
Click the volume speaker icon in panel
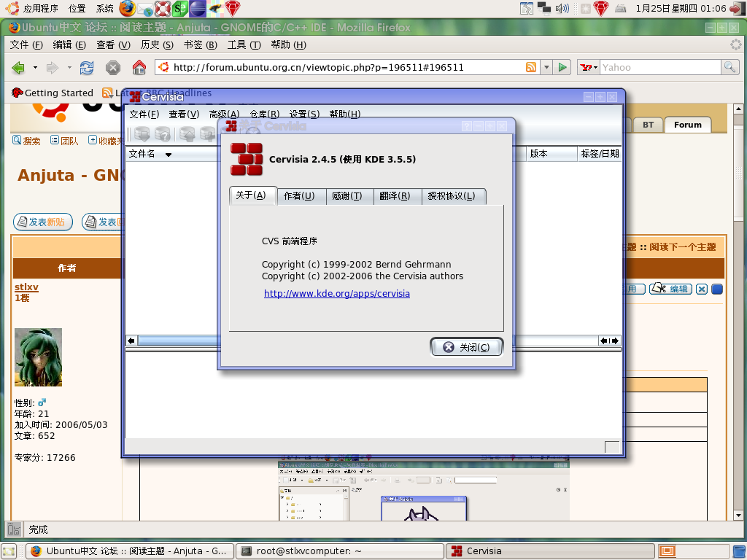(x=562, y=8)
